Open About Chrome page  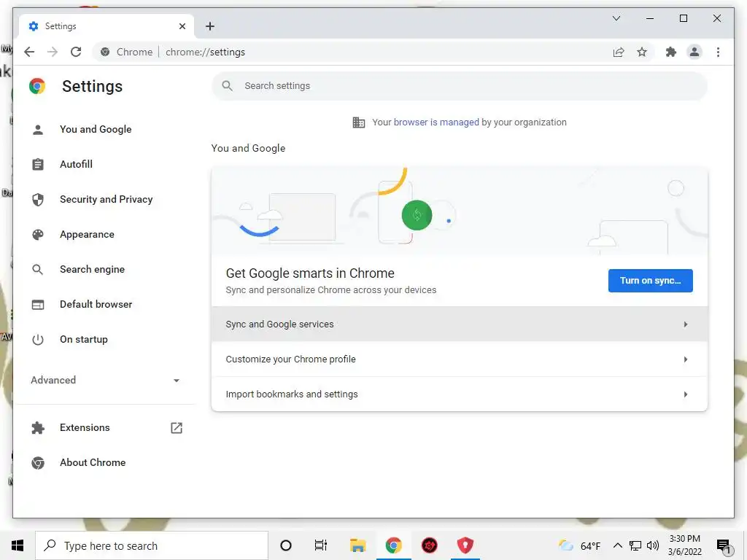coord(93,462)
